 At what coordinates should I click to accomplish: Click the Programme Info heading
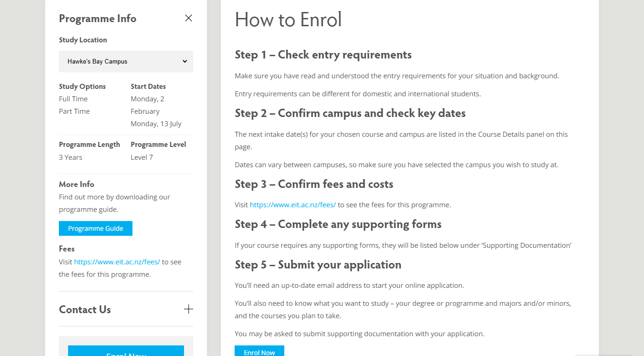98,19
